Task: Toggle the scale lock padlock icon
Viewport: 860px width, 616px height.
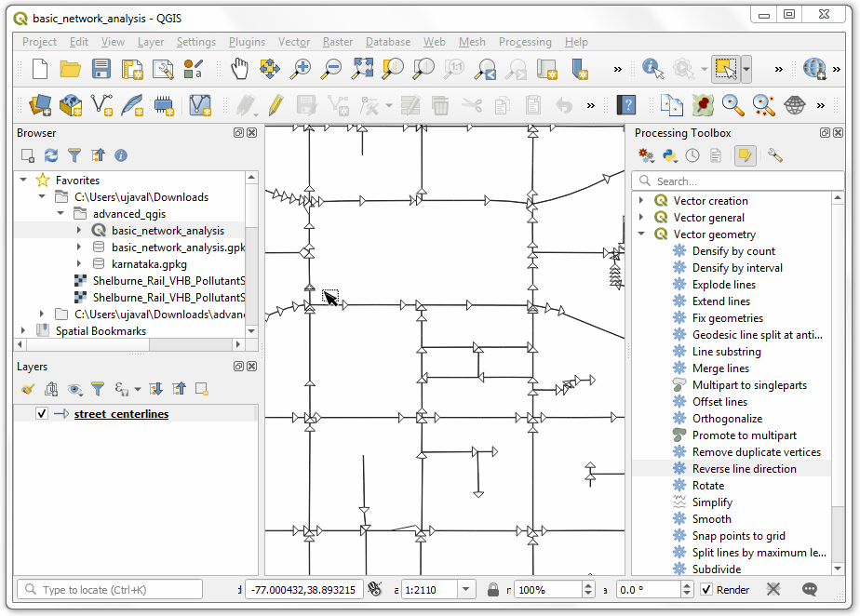Action: coord(493,590)
